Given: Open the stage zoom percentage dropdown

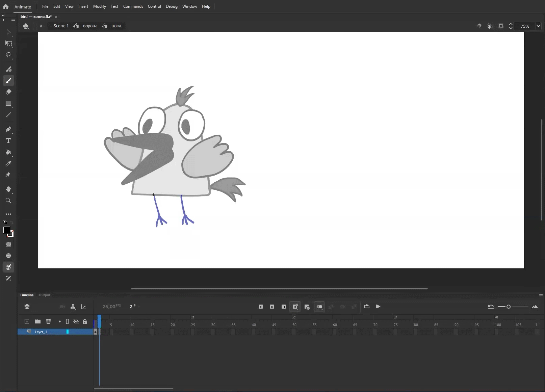Looking at the screenshot, I should 538,26.
